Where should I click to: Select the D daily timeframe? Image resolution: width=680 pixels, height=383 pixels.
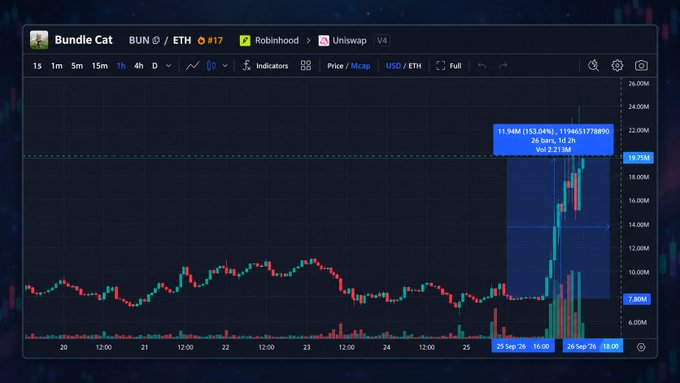tap(155, 66)
